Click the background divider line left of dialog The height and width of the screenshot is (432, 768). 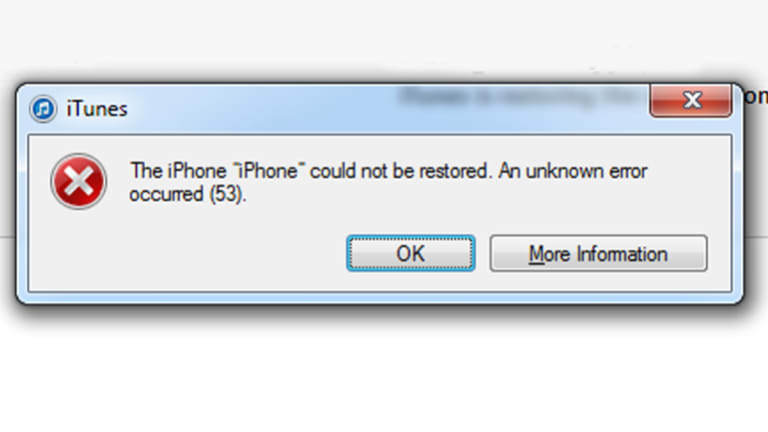click(7, 237)
